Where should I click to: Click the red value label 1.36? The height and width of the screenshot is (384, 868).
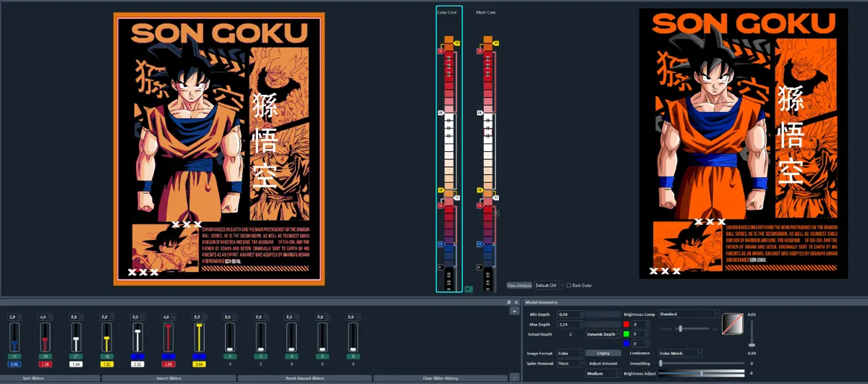[x=45, y=364]
